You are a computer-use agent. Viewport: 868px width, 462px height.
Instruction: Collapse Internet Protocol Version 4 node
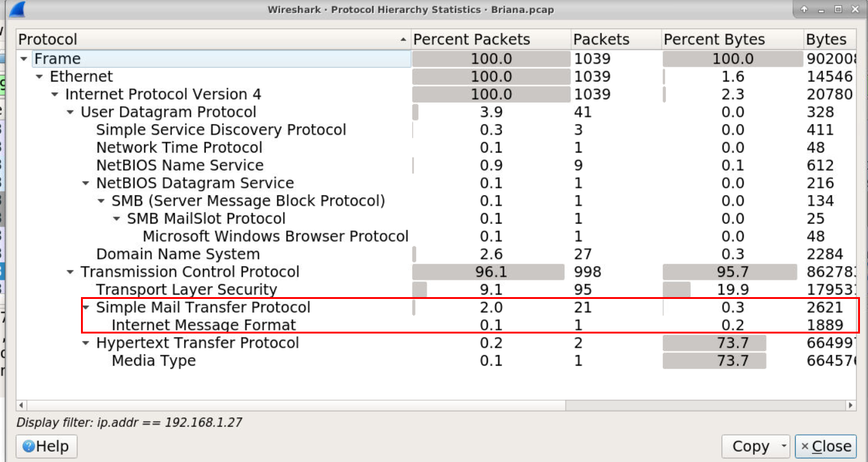(54, 95)
